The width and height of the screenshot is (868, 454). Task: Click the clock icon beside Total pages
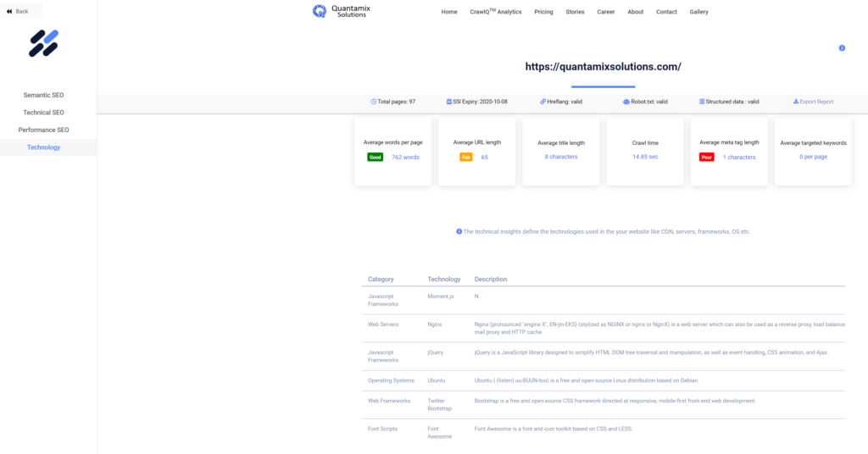(374, 102)
